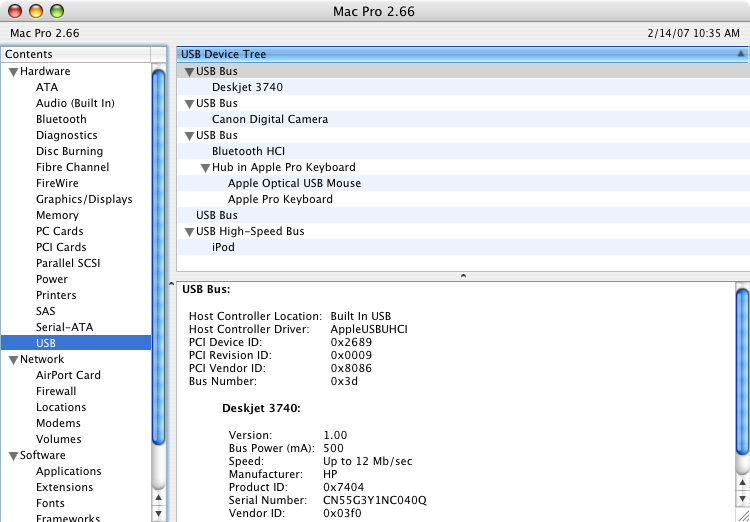Open Extensions under Software
750x522 pixels.
(x=66, y=487)
